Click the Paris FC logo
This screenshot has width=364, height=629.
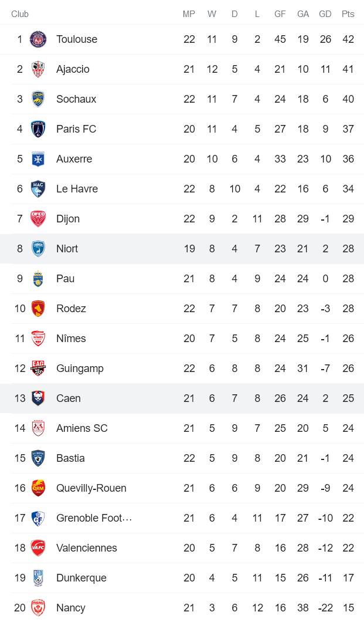click(38, 128)
